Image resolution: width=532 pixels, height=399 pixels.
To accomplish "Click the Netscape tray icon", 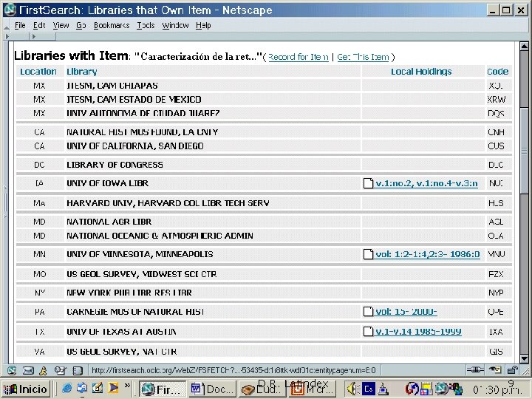I will click(x=442, y=389).
